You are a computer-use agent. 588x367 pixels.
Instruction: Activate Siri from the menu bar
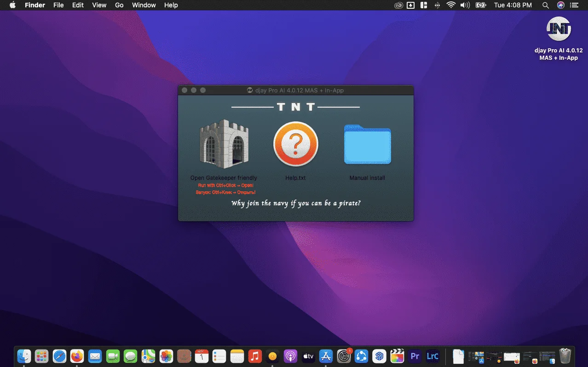pyautogui.click(x=560, y=5)
